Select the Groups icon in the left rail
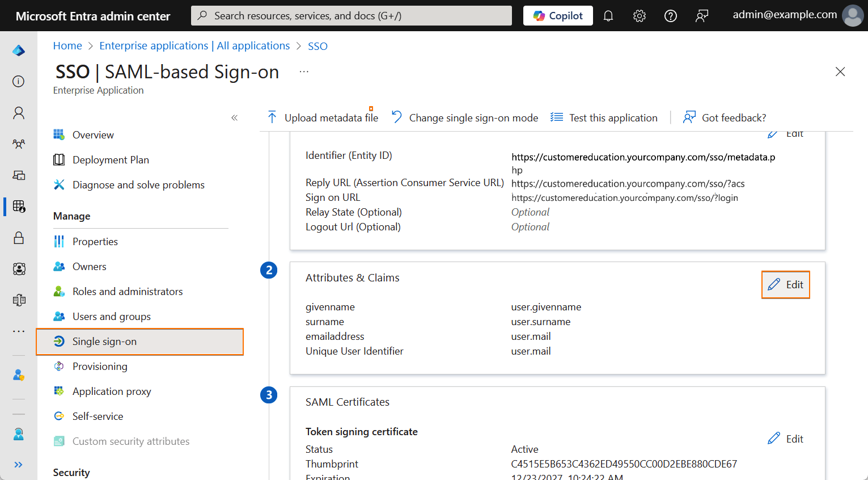 coord(18,144)
